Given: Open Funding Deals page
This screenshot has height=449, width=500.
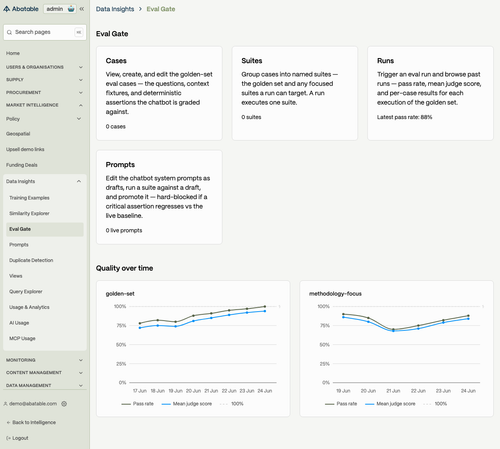Looking at the screenshot, I should (22, 165).
